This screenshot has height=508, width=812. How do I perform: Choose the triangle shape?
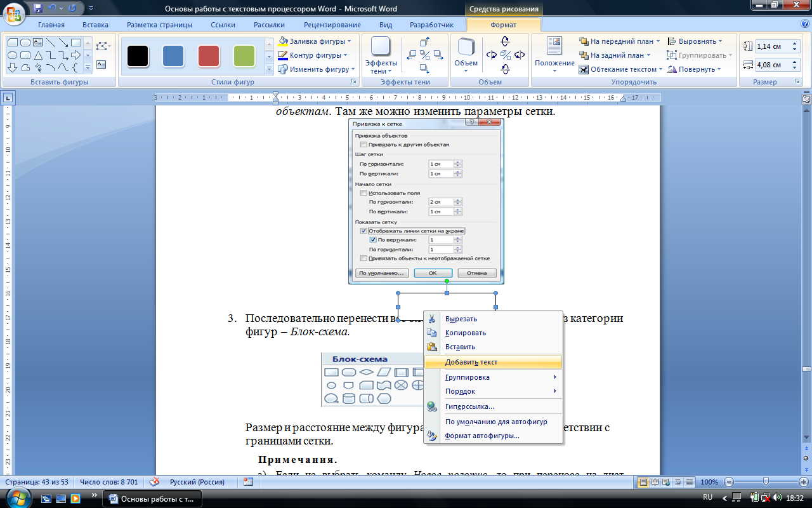37,55
